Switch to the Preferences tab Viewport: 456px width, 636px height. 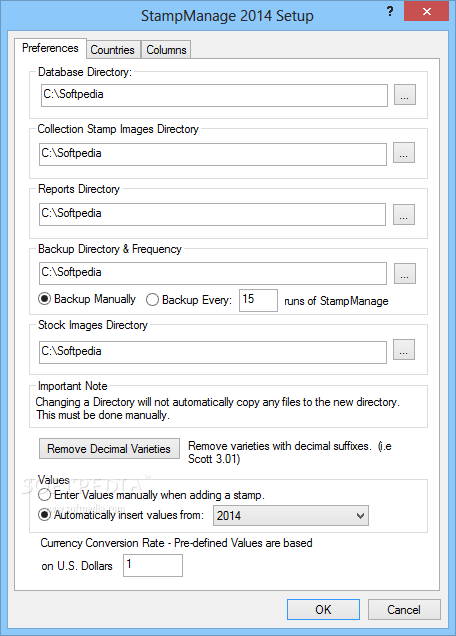50,48
